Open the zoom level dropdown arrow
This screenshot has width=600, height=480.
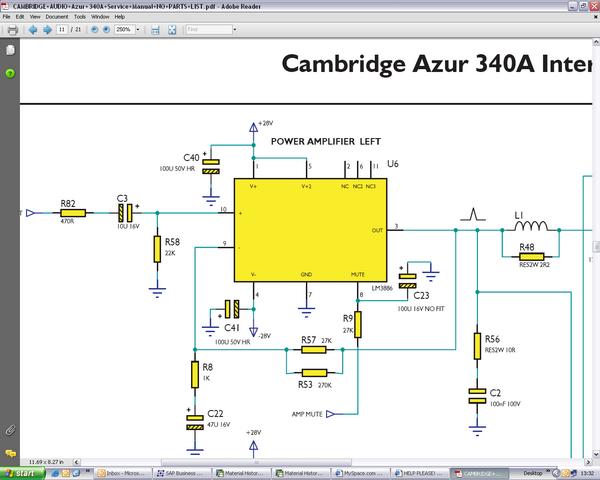(x=138, y=30)
